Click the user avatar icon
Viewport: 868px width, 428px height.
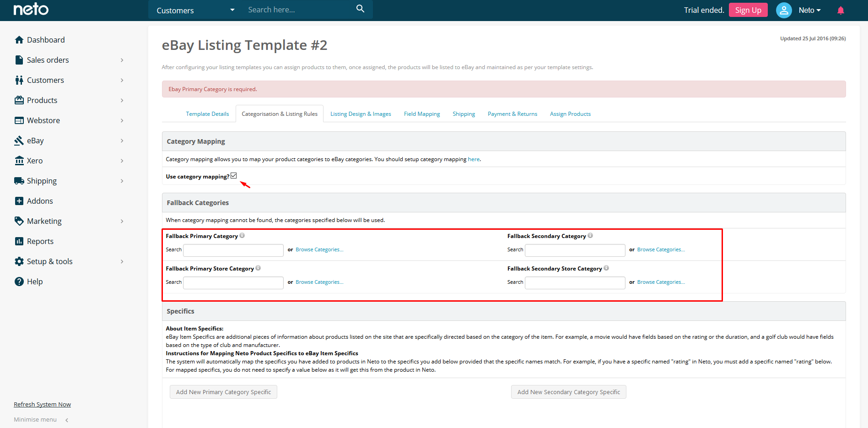pyautogui.click(x=784, y=10)
